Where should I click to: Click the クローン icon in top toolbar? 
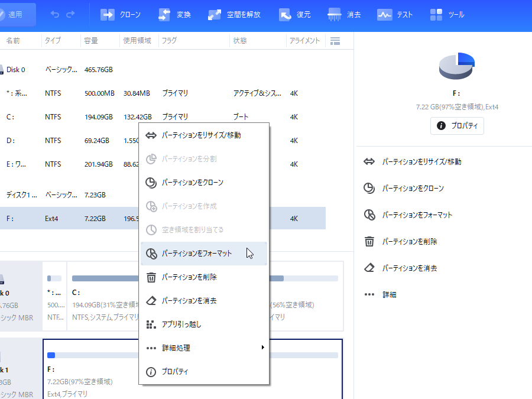pyautogui.click(x=108, y=15)
